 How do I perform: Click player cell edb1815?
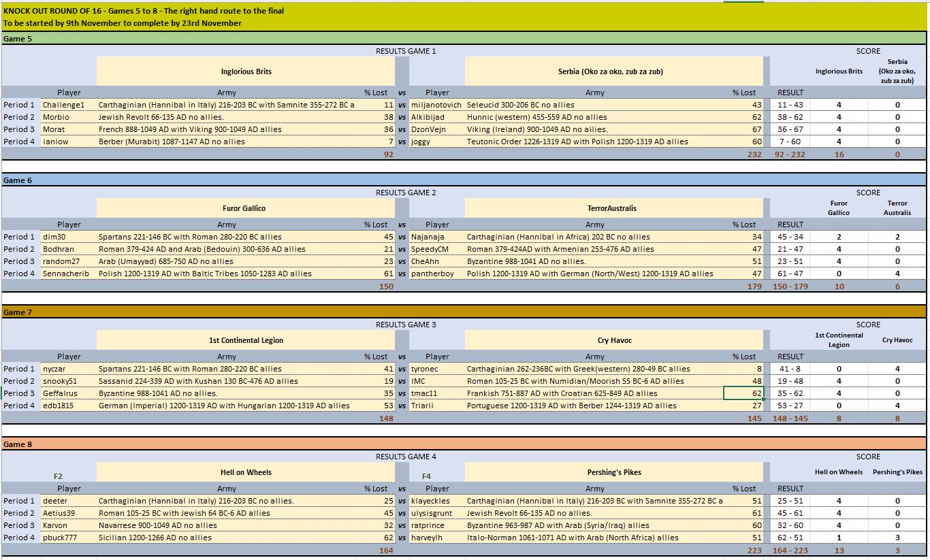[69, 406]
